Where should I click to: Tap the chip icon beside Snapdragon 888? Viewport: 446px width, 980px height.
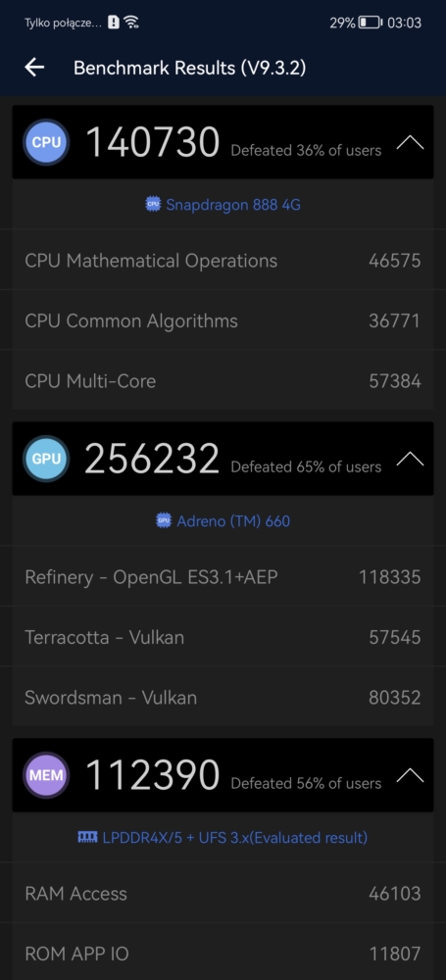(153, 205)
